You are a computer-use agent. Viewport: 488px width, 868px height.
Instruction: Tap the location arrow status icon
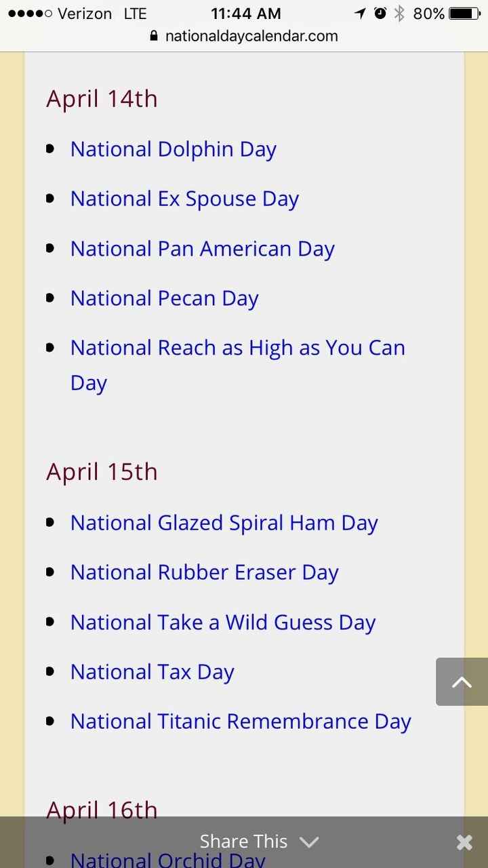click(360, 14)
